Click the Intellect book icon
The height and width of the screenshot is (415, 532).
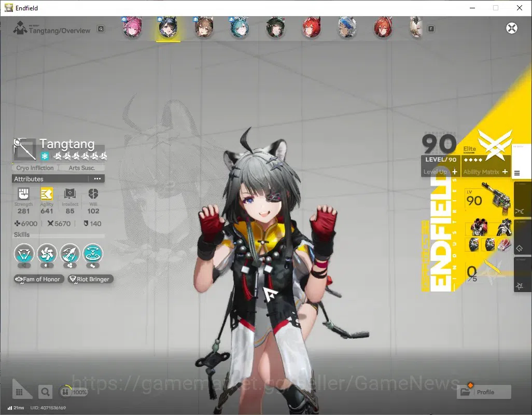pos(70,194)
